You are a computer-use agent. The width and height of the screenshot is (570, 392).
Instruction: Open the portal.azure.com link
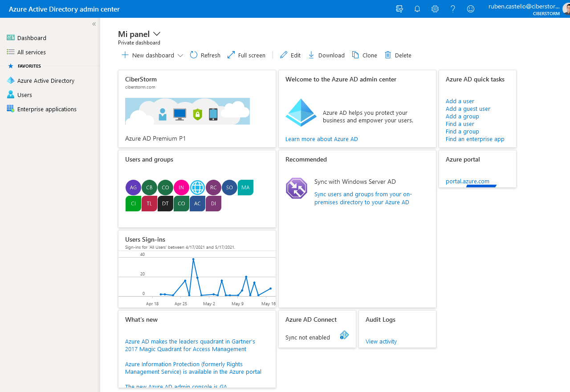468,181
